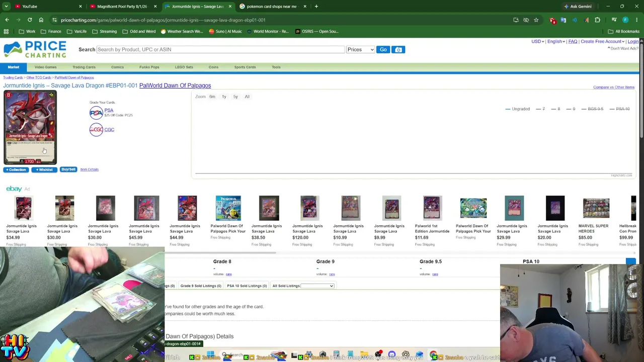Open the All Sold Listings dropdown
This screenshot has height=362, width=644.
tap(317, 286)
